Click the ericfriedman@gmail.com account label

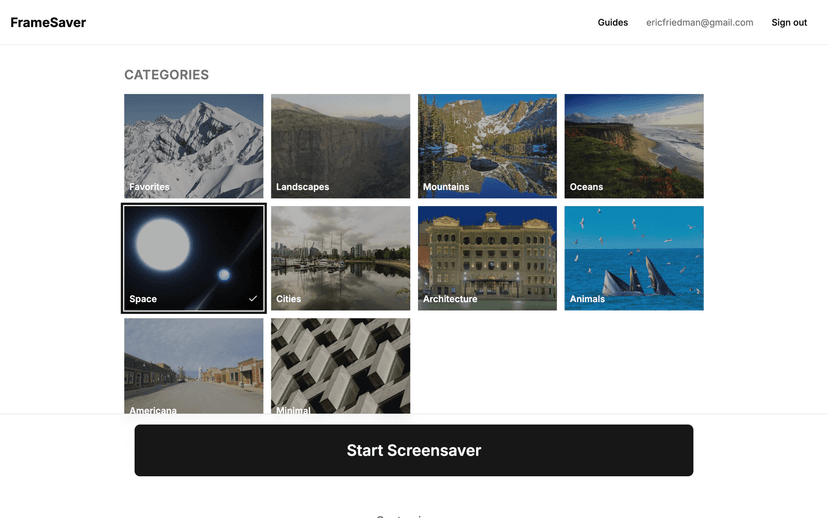click(700, 22)
